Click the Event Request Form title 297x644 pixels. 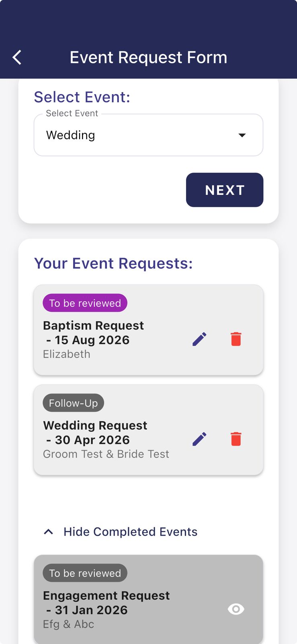point(148,58)
